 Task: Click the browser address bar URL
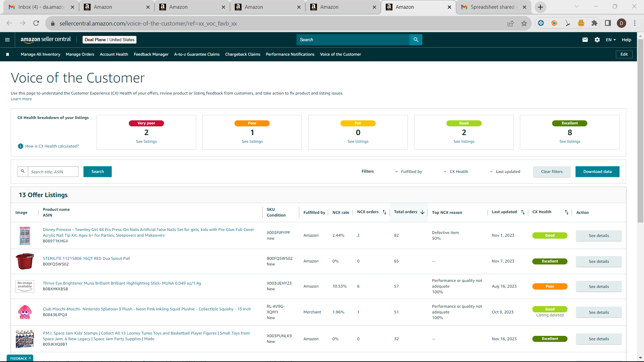148,23
